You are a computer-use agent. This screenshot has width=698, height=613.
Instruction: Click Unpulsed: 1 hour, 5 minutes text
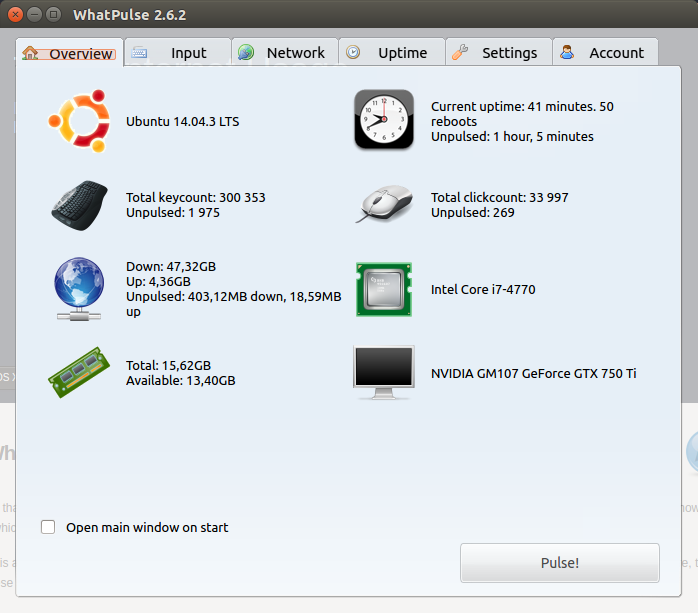(x=512, y=136)
